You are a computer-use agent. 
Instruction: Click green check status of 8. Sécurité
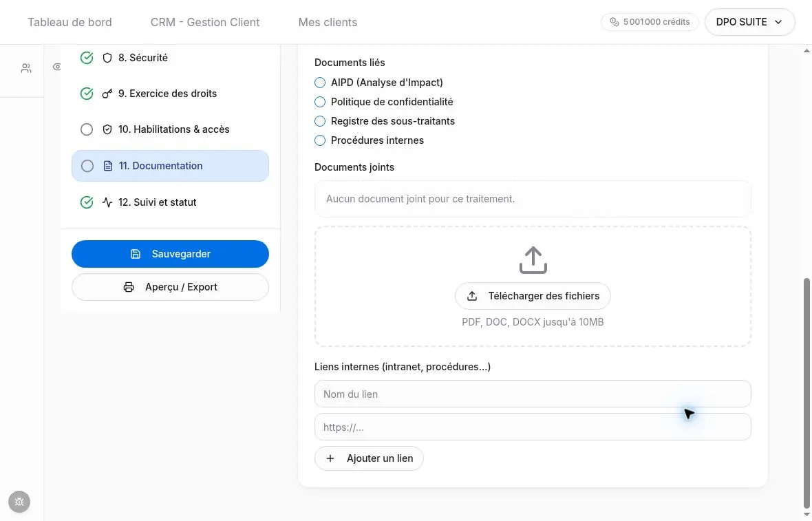click(x=87, y=58)
